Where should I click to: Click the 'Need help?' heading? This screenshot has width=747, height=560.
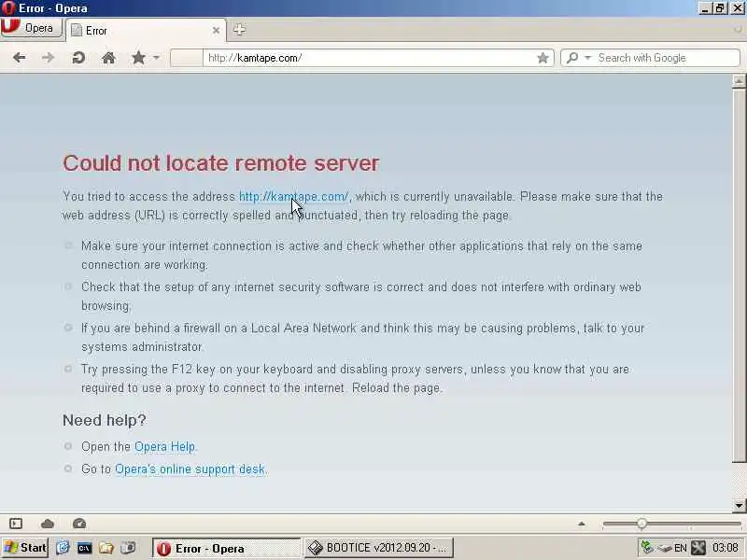tap(105, 420)
